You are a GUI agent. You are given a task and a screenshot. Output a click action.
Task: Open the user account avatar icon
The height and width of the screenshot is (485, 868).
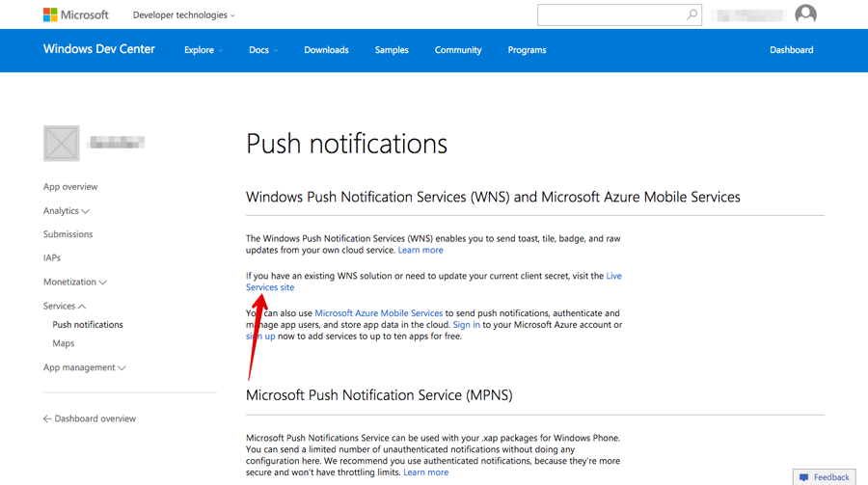click(x=805, y=14)
